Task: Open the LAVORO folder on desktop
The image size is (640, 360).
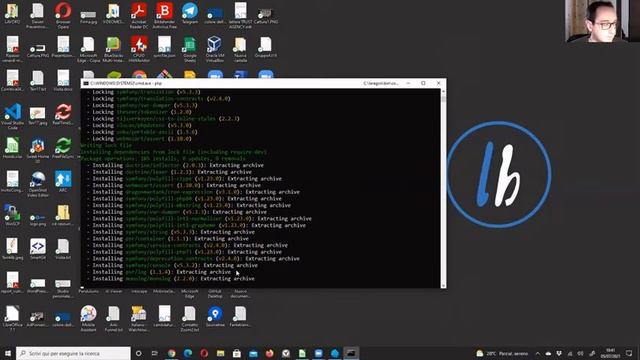Action: click(x=12, y=13)
